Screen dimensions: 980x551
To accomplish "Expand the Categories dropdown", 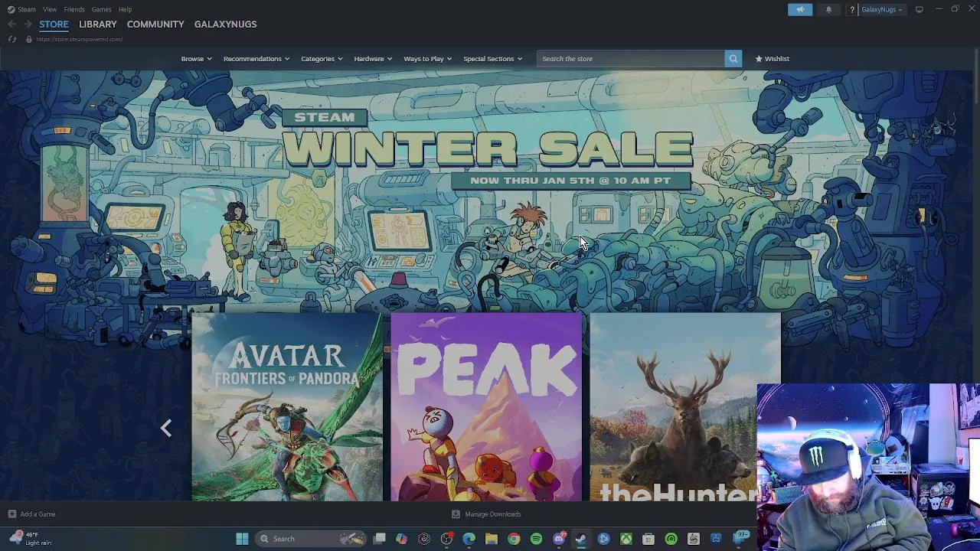I will (x=322, y=59).
